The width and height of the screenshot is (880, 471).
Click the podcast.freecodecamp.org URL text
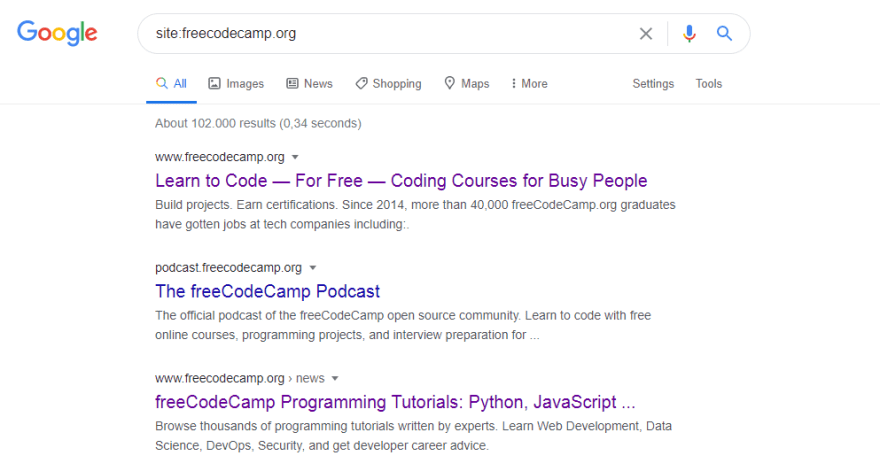coord(228,268)
